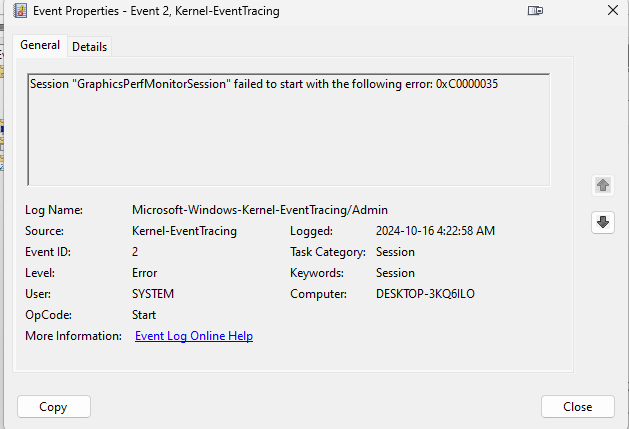Click the Source value Kernel-EventTracing

pos(184,231)
